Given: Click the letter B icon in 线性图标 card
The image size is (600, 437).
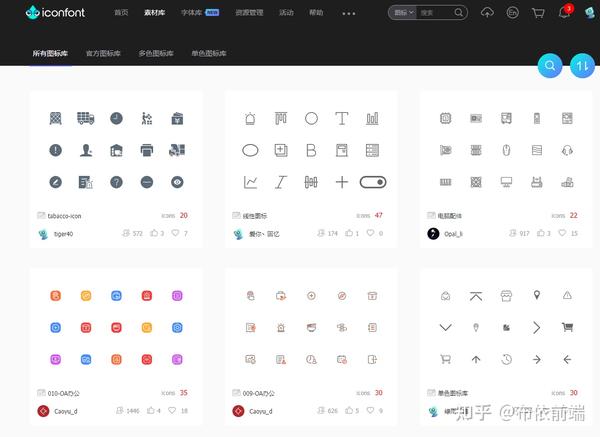Looking at the screenshot, I should (311, 150).
